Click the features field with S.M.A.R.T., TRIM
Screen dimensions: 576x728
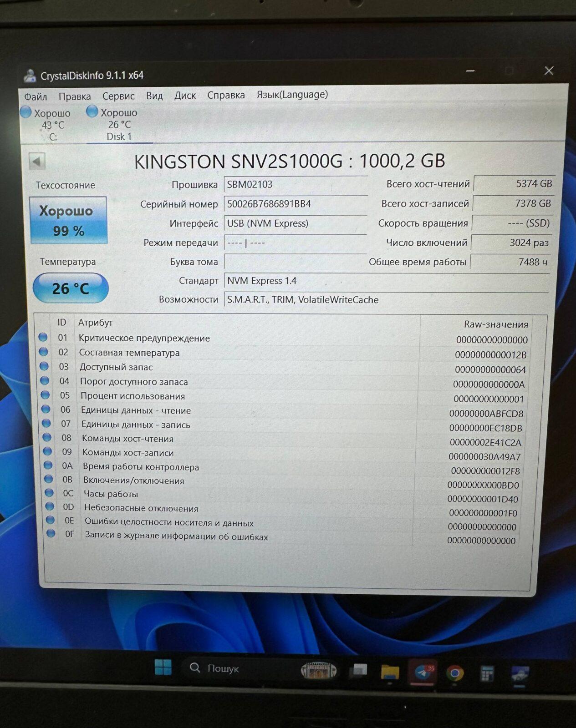click(386, 300)
